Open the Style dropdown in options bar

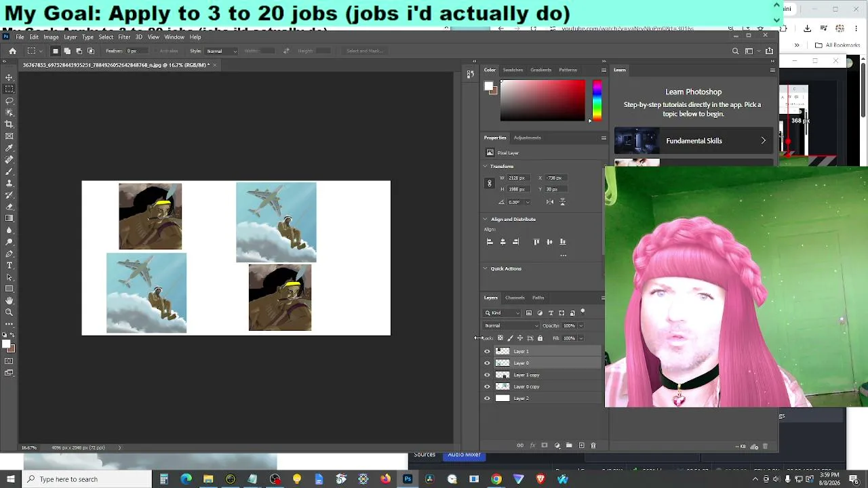[x=222, y=51]
